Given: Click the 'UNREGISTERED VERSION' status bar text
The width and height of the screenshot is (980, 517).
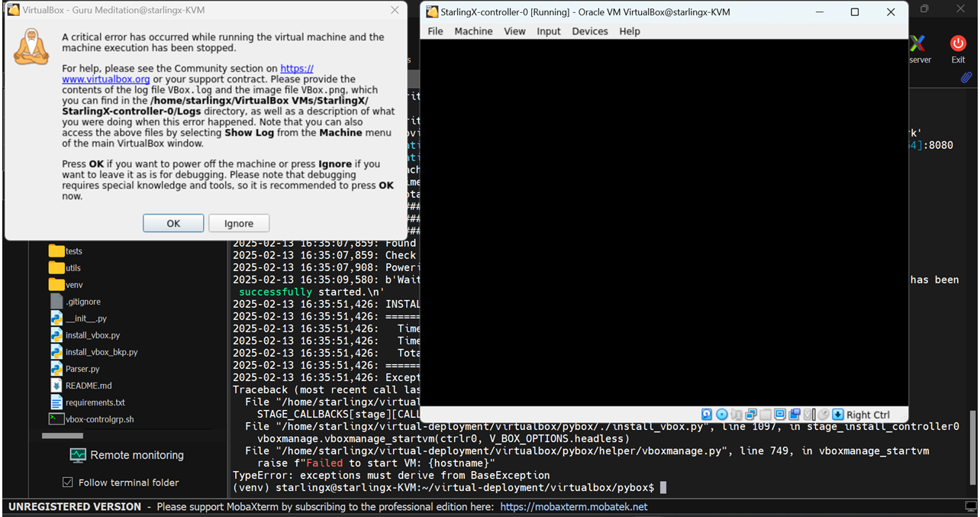Looking at the screenshot, I should point(75,506).
